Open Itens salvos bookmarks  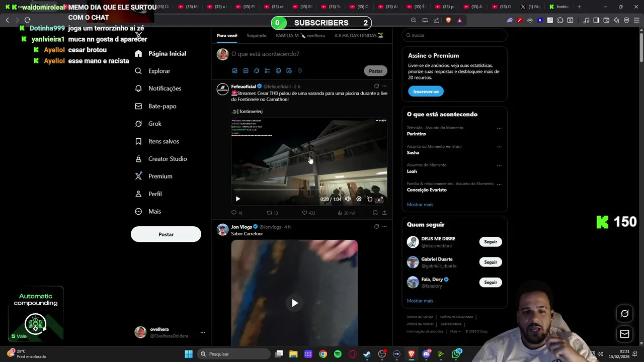pyautogui.click(x=157, y=141)
